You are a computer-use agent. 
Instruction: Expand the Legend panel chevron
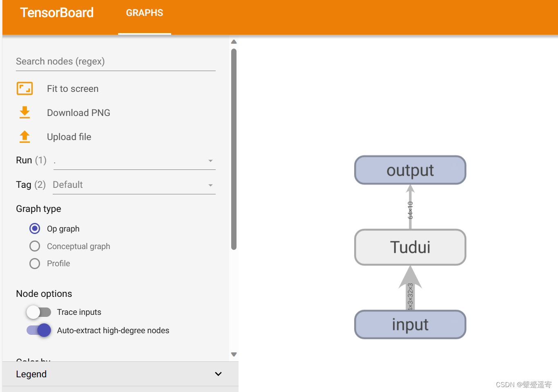(x=219, y=374)
